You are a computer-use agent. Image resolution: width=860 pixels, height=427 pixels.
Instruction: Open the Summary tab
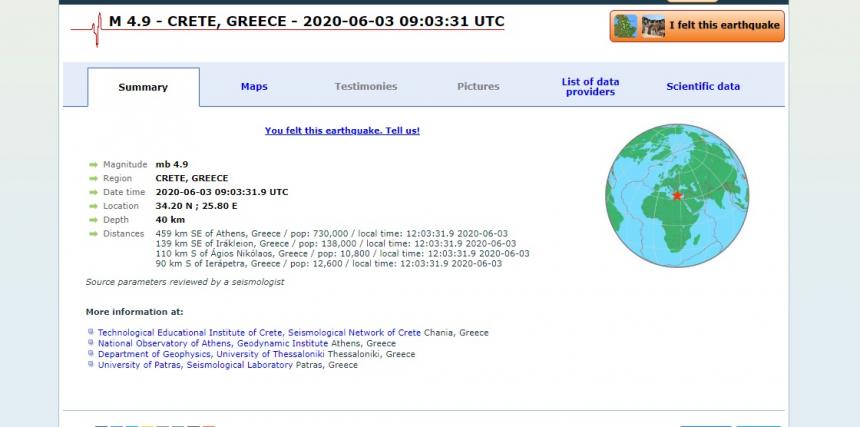point(143,88)
